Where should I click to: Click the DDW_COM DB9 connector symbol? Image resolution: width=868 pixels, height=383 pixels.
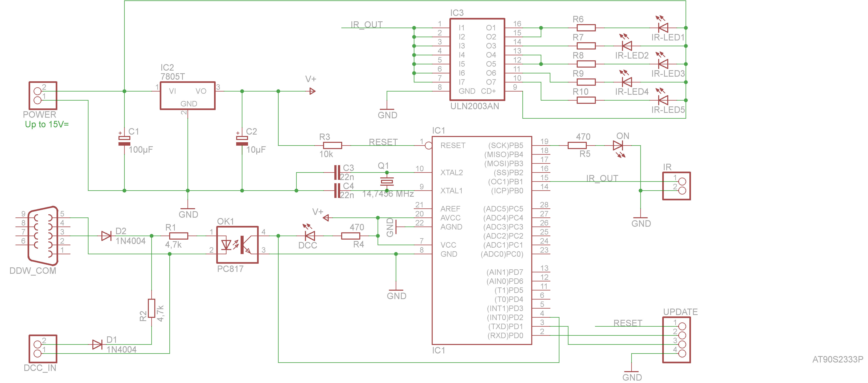(43, 236)
